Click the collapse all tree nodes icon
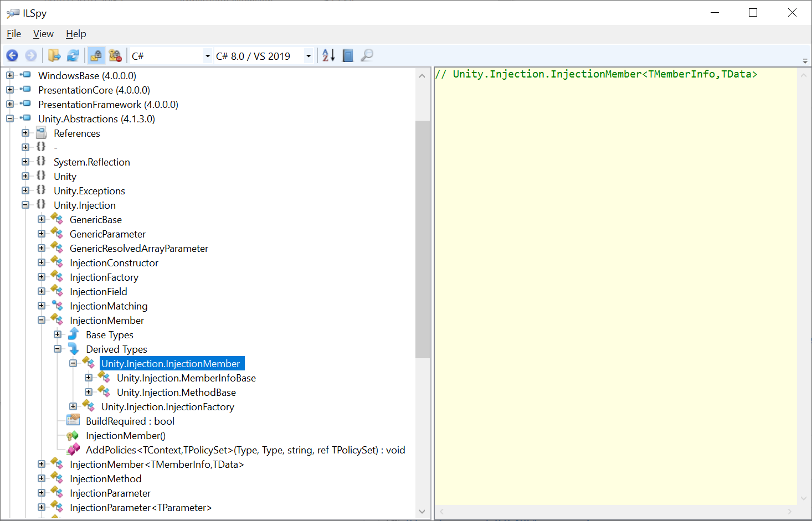The height and width of the screenshot is (521, 812). (347, 55)
